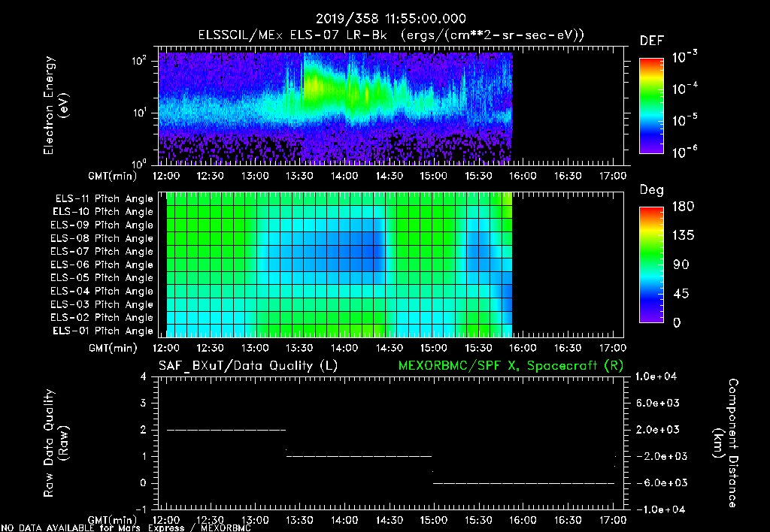
Task: Click the 6.0e+03 right axis value
Action: pyautogui.click(x=657, y=403)
